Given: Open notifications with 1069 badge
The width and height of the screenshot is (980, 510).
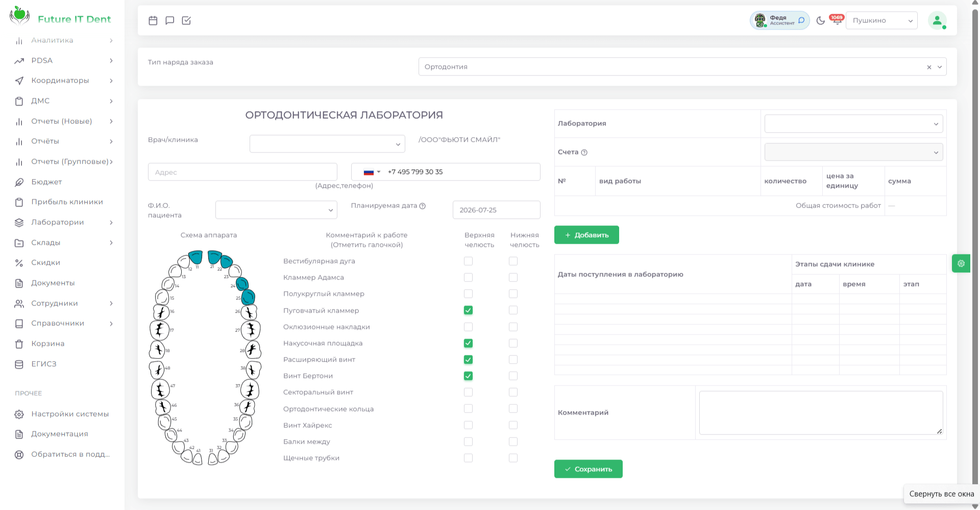Looking at the screenshot, I should (x=837, y=20).
